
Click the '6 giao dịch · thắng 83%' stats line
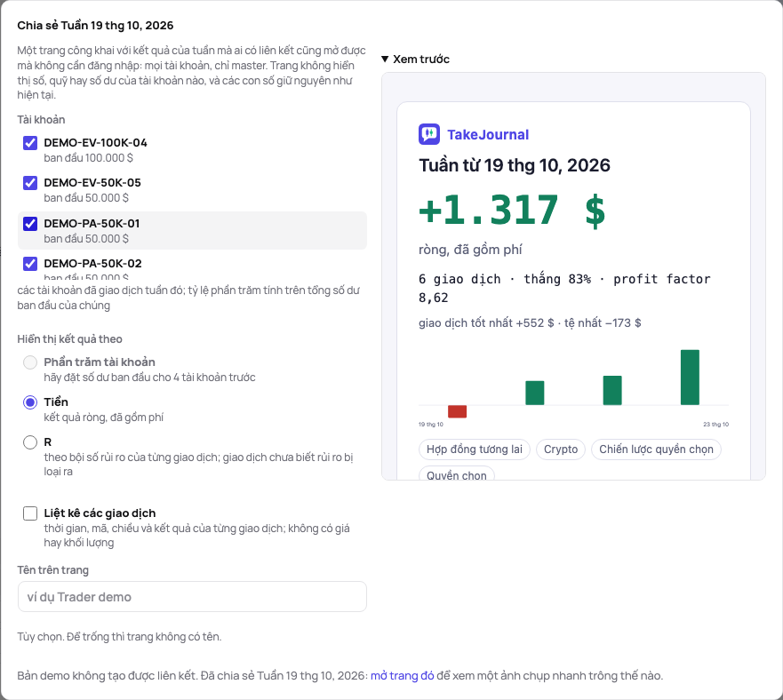pos(564,288)
